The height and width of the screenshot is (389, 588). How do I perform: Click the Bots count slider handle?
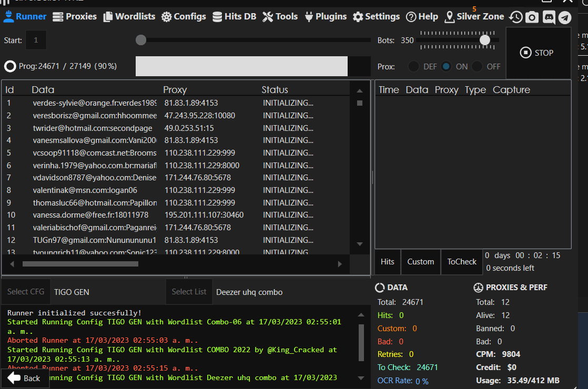485,40
